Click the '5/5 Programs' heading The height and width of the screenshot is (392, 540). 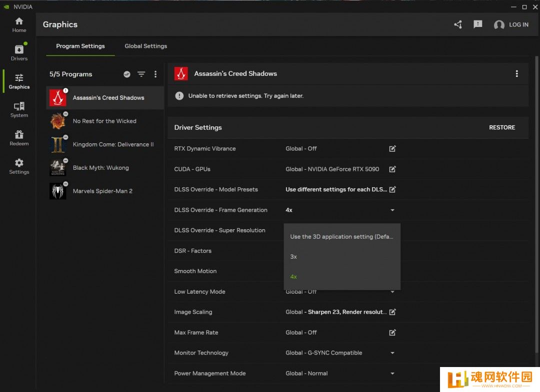pyautogui.click(x=70, y=74)
